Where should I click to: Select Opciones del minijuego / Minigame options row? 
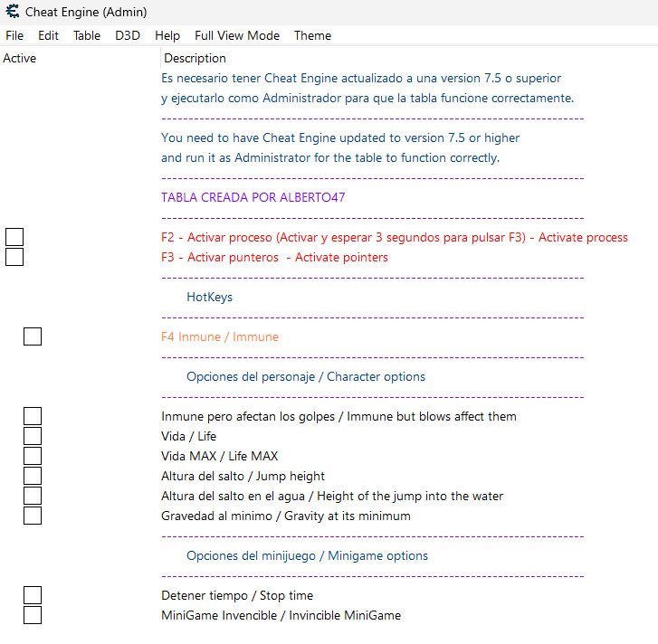(307, 555)
